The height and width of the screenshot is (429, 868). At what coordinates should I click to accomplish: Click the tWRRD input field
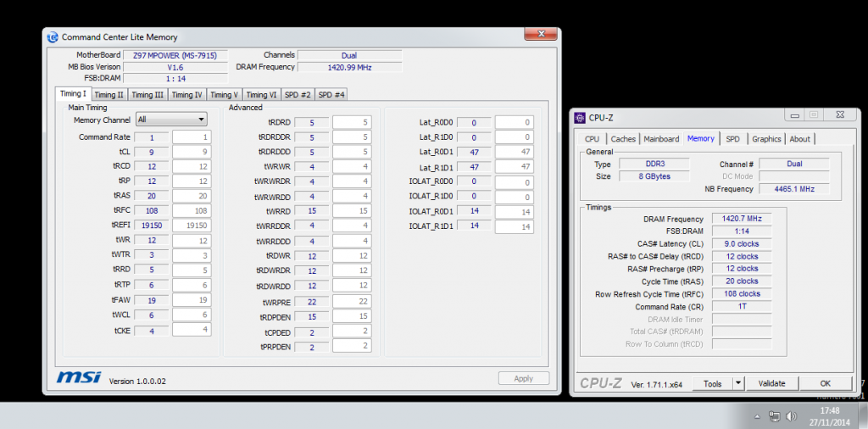(352, 211)
